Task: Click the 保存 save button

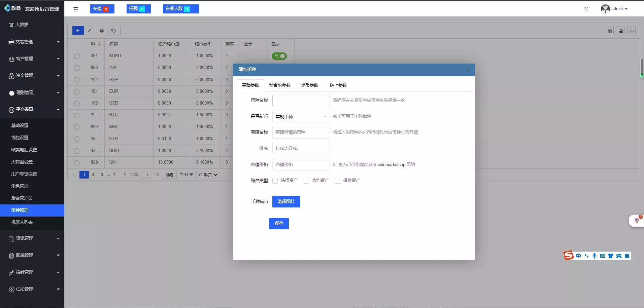Action: 279,223
